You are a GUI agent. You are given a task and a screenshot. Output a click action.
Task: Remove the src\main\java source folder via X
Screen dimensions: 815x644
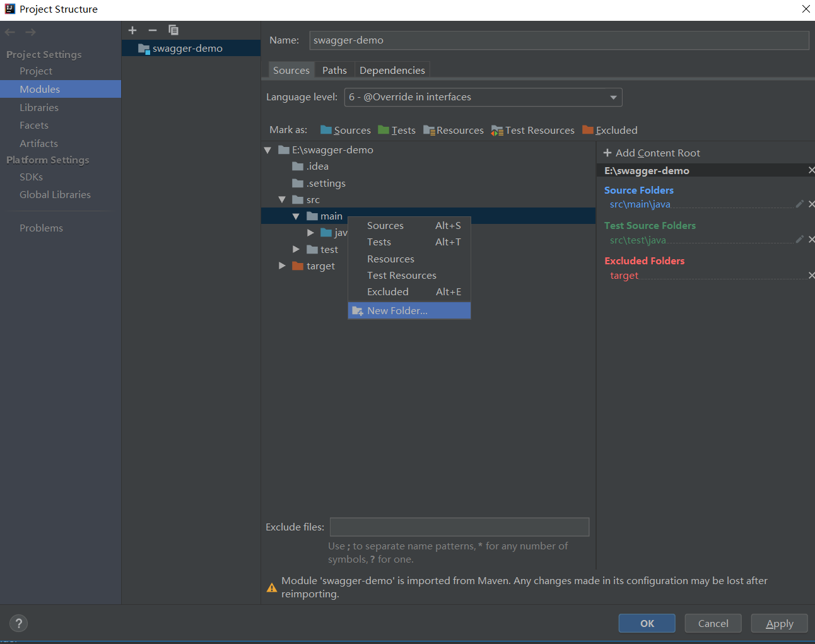tap(812, 204)
